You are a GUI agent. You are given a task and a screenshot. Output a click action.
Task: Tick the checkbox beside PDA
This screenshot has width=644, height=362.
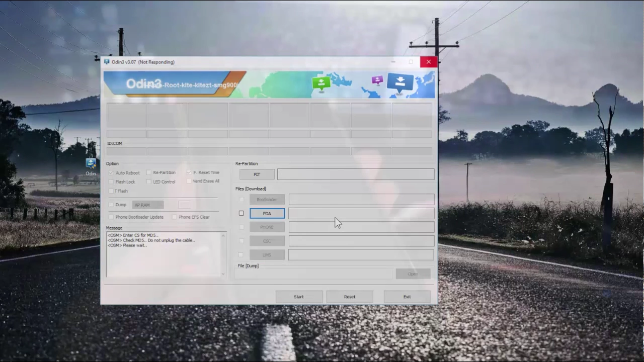(241, 213)
